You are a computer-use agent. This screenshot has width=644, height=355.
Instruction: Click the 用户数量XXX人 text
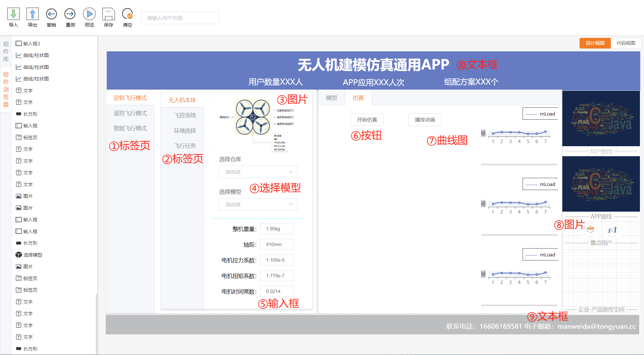point(276,82)
